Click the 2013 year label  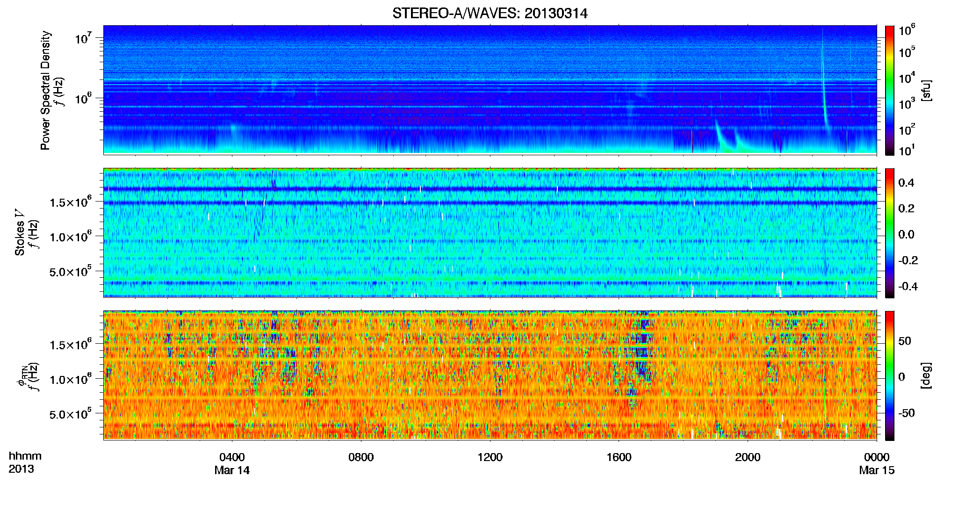pyautogui.click(x=21, y=469)
